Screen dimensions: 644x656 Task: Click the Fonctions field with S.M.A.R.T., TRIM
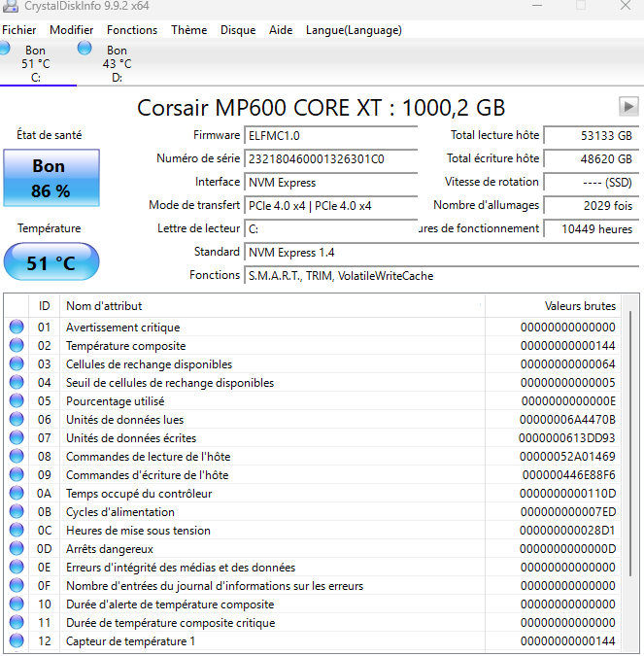pos(442,276)
